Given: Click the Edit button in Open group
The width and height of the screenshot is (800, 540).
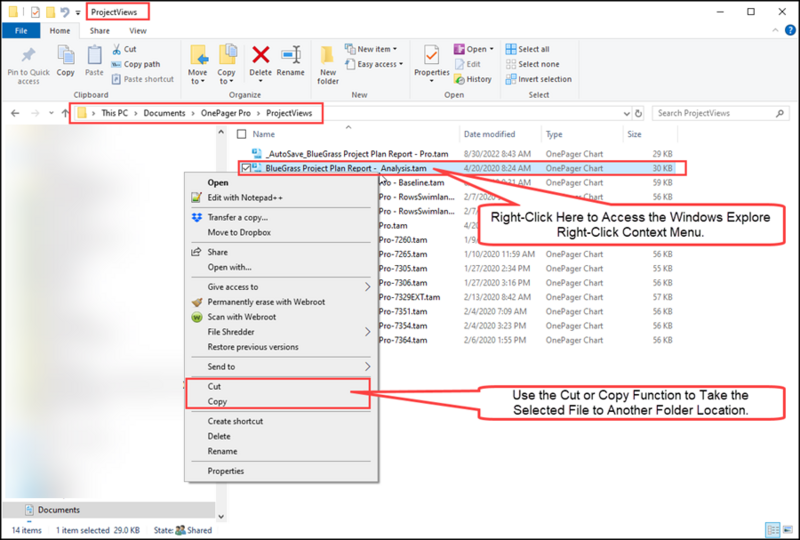Looking at the screenshot, I should coord(468,64).
